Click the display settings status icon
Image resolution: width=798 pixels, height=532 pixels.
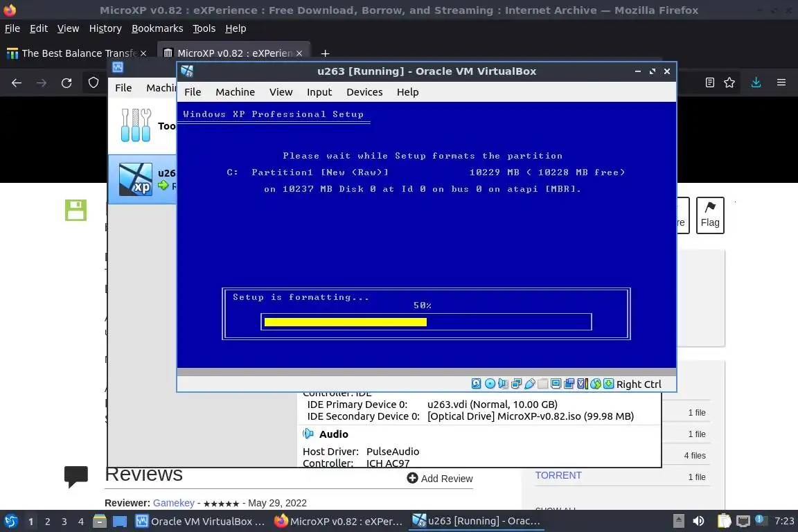pyautogui.click(x=556, y=384)
